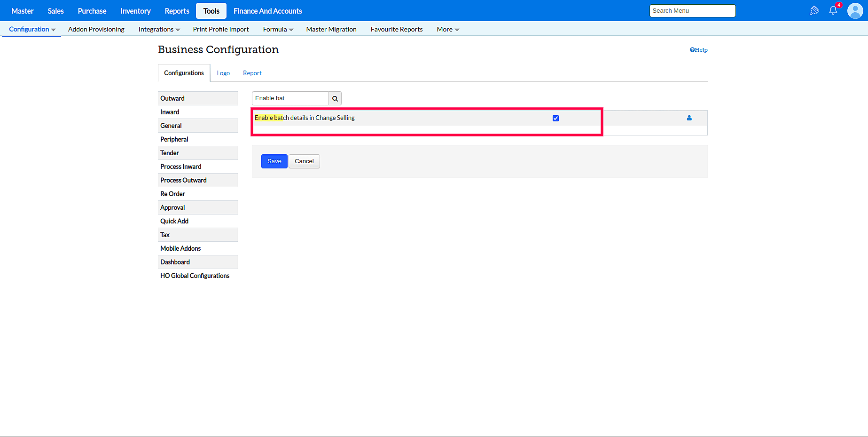The image size is (868, 437).
Task: Open the notifications bell icon
Action: tap(833, 10)
